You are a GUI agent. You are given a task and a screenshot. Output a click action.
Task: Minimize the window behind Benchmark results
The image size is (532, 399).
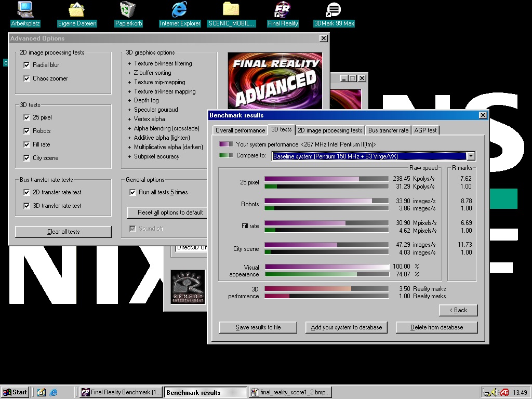(x=344, y=78)
